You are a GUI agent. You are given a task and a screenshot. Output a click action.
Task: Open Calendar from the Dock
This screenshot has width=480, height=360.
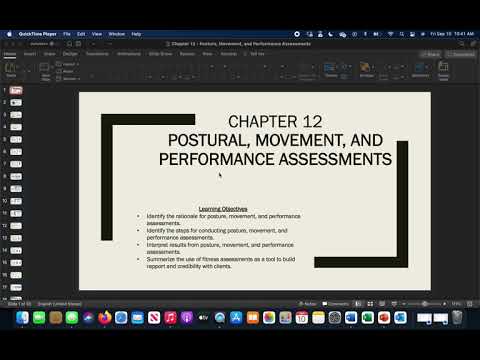tap(302, 318)
